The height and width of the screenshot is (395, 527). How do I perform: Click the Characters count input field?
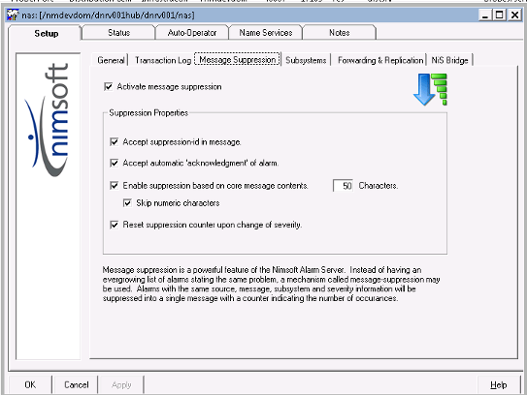pyautogui.click(x=343, y=186)
